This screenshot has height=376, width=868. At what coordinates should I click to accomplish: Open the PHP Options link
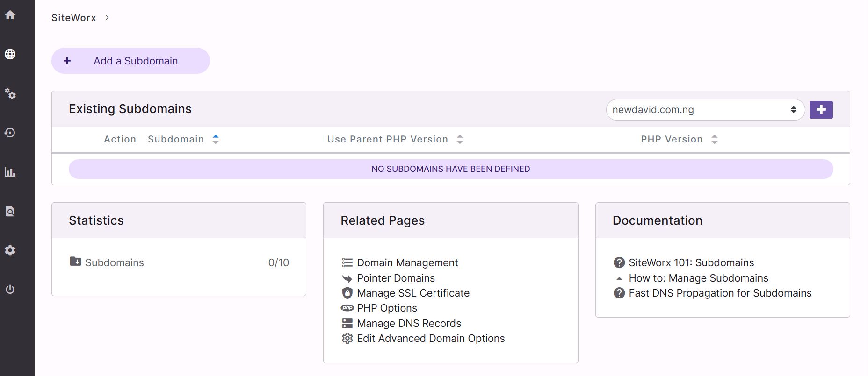point(387,308)
